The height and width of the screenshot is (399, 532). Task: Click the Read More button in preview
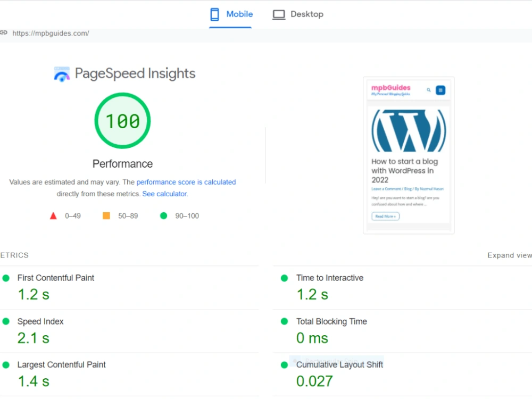[x=385, y=217]
